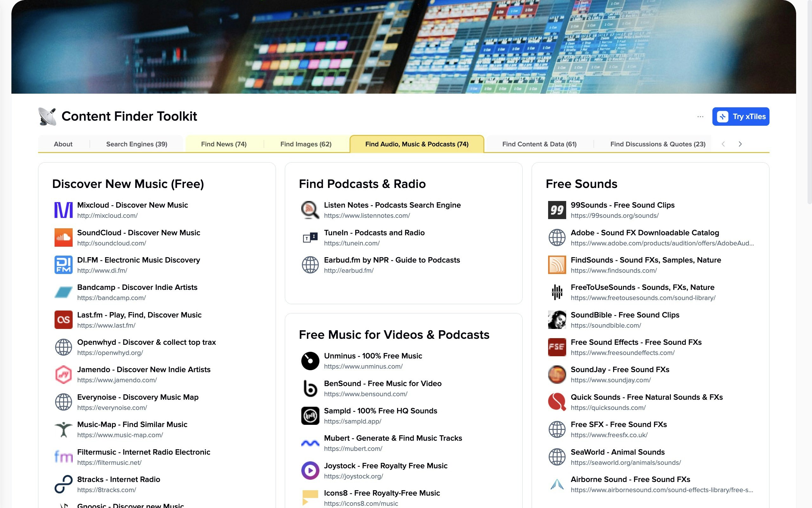Show next tabs with right chevron

click(x=740, y=144)
